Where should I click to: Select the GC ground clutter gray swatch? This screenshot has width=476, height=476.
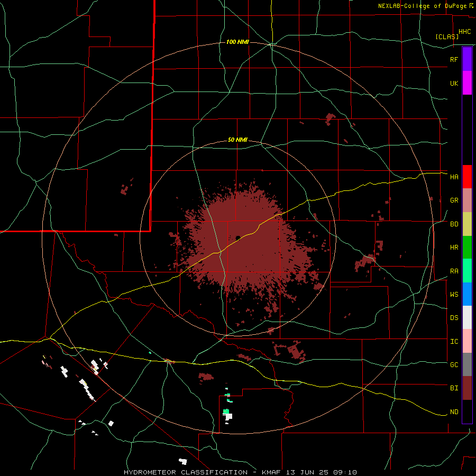click(x=467, y=364)
